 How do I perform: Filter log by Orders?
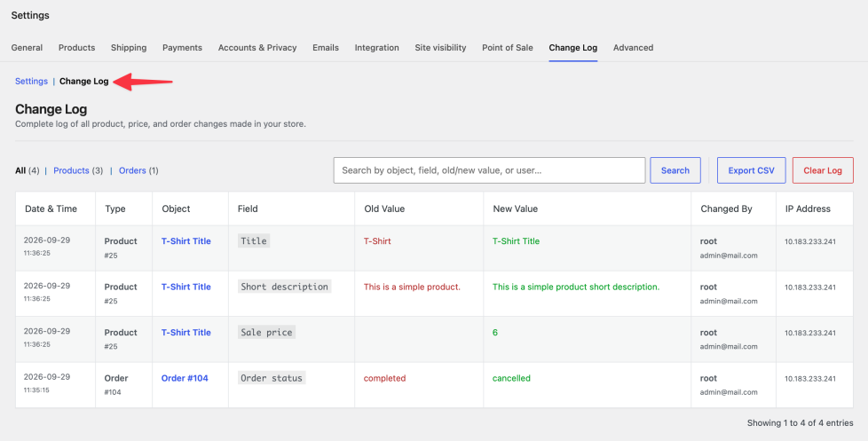point(132,170)
